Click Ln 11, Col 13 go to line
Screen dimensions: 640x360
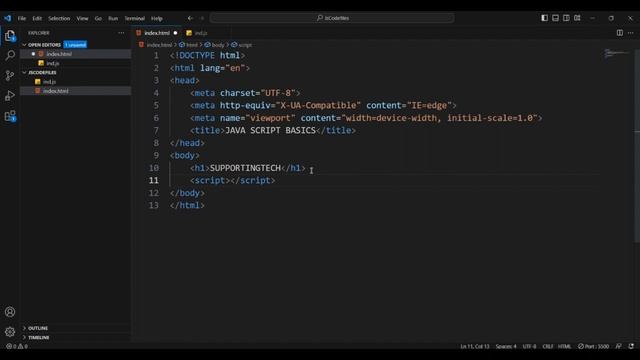pyautogui.click(x=475, y=346)
